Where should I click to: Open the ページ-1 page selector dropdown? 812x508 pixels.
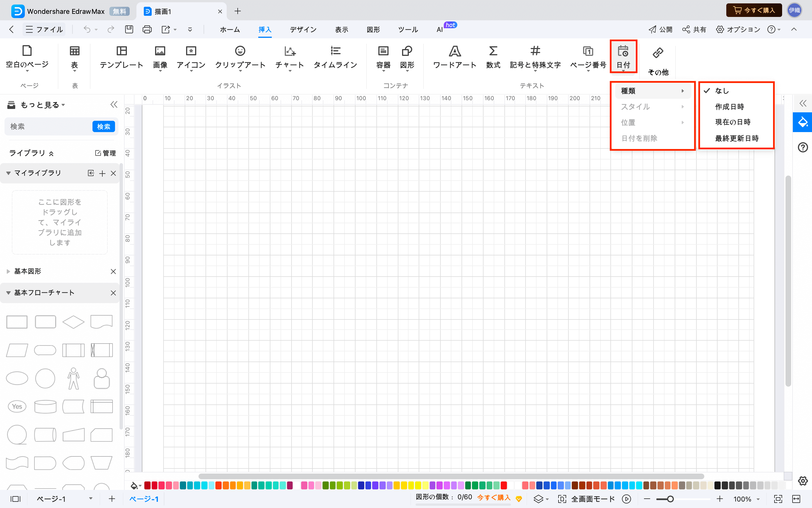[91, 499]
